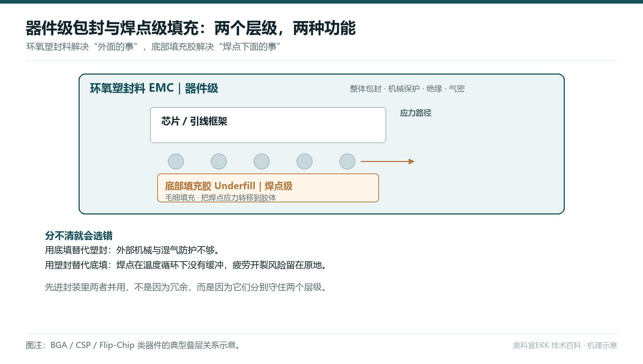Screen dimensions: 643x364
Task: Click the 应力路径 label
Action: pyautogui.click(x=415, y=113)
